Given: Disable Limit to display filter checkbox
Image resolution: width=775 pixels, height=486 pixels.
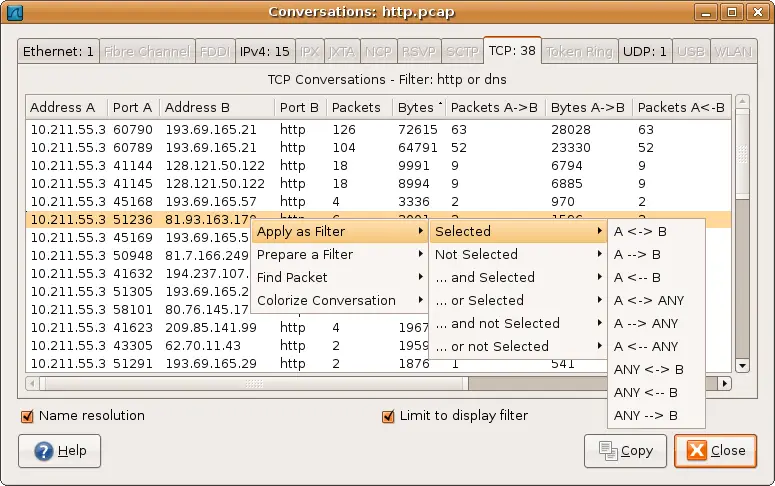Looking at the screenshot, I should (388, 416).
